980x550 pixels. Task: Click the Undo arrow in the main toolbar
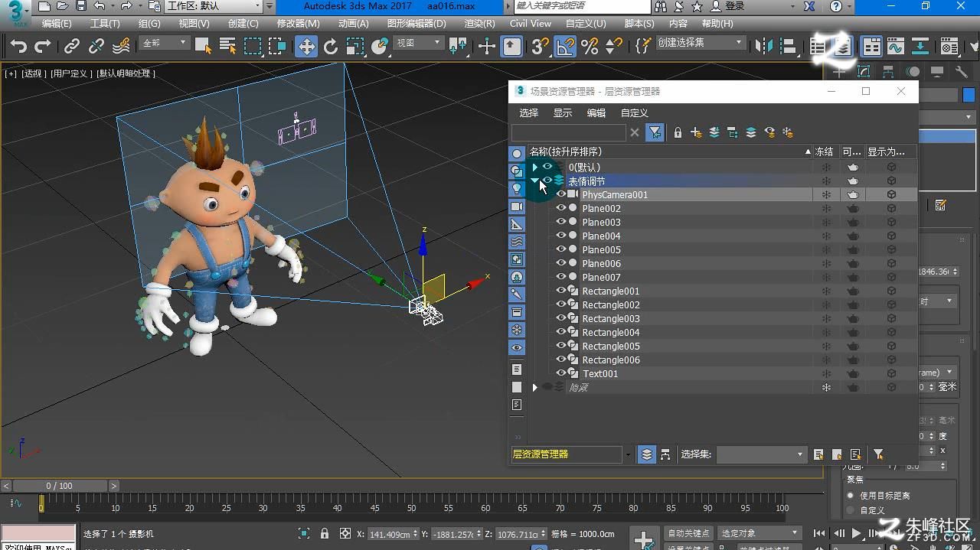click(x=18, y=47)
